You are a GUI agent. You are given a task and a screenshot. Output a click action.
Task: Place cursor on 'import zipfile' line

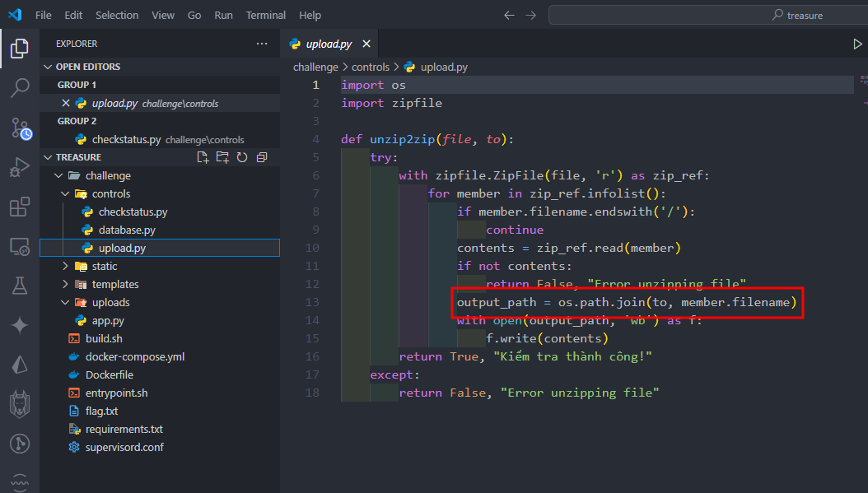click(x=391, y=103)
